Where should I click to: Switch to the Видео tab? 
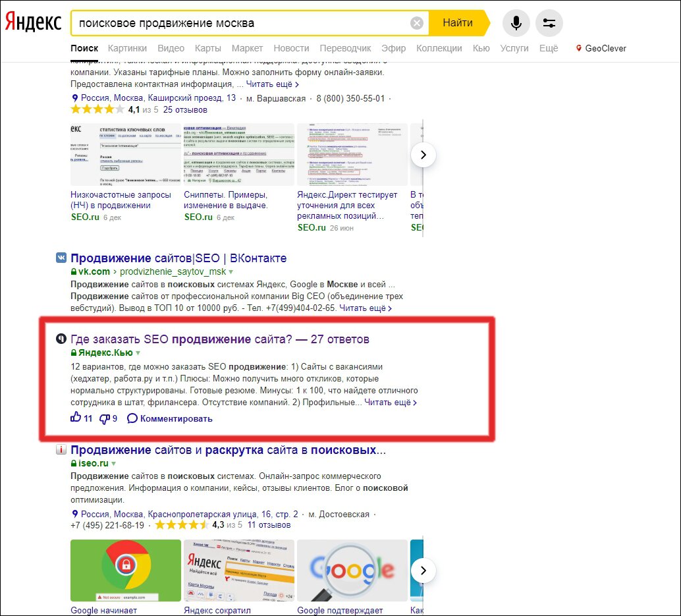171,48
